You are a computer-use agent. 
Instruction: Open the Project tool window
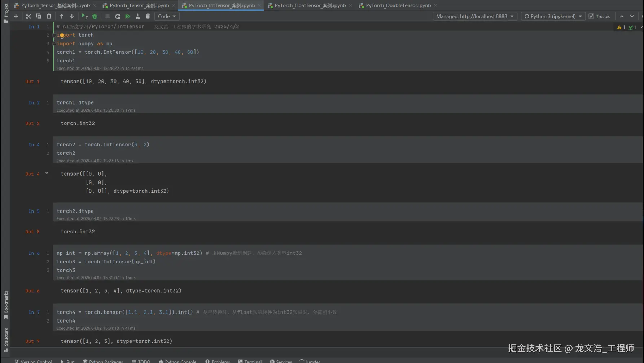[6, 13]
